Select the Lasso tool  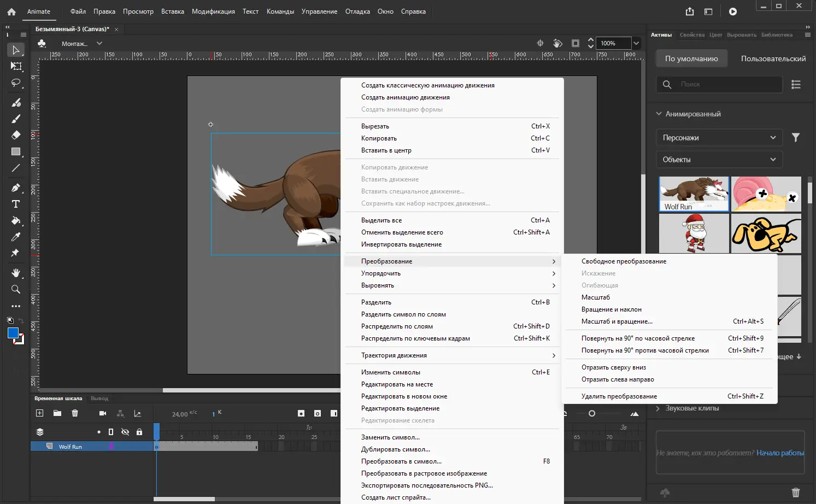click(16, 83)
